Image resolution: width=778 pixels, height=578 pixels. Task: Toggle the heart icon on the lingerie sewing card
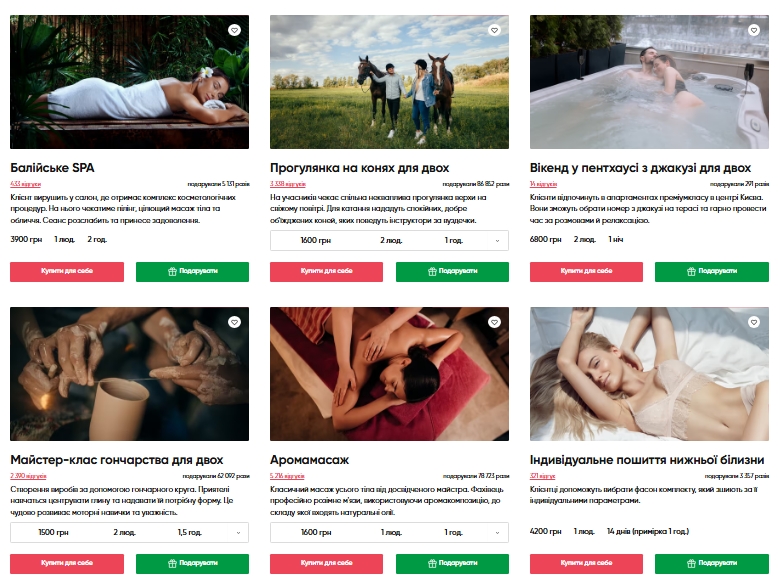(x=754, y=322)
